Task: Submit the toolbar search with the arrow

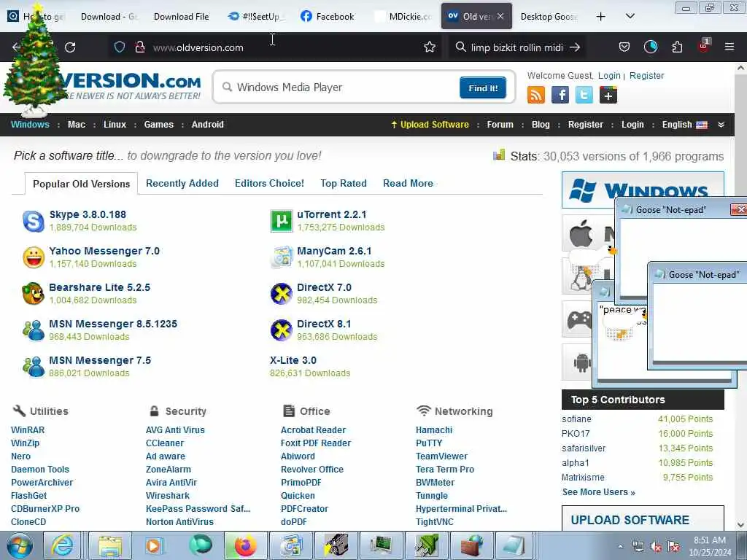Action: pyautogui.click(x=575, y=47)
